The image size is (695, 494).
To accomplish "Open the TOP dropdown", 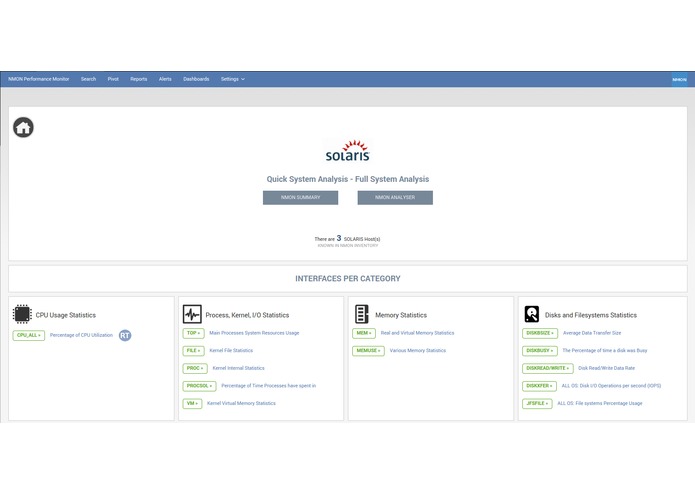I will pos(193,333).
